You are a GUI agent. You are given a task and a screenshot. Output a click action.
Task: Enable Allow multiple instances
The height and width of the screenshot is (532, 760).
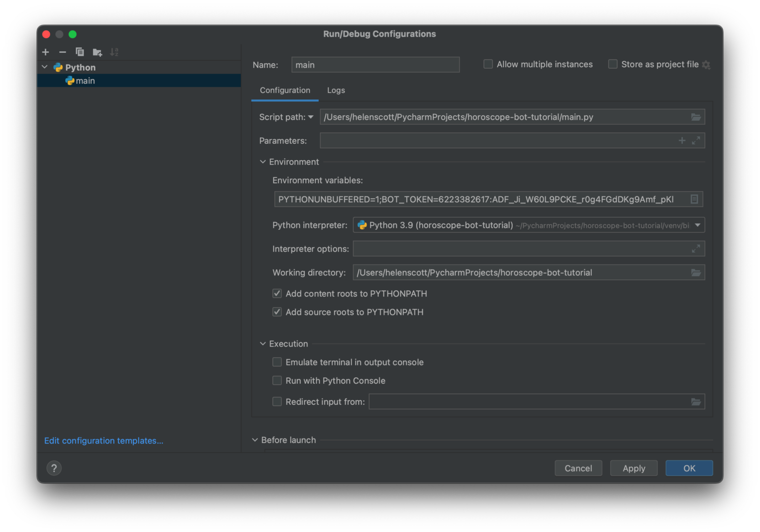point(488,64)
